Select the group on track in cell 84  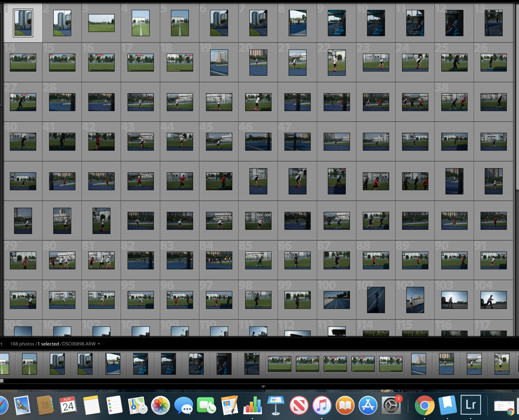tap(219, 260)
